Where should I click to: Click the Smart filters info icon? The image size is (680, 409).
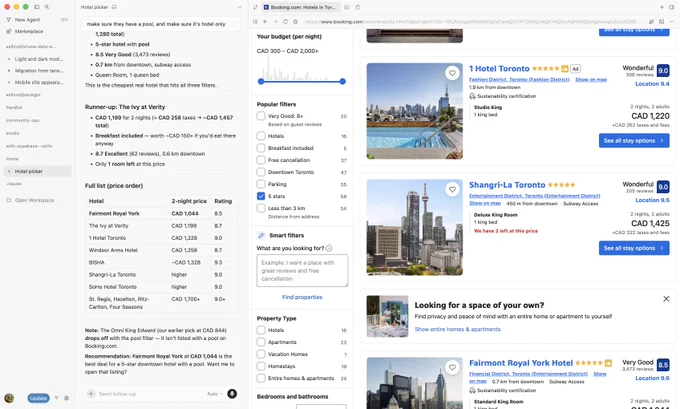(329, 248)
